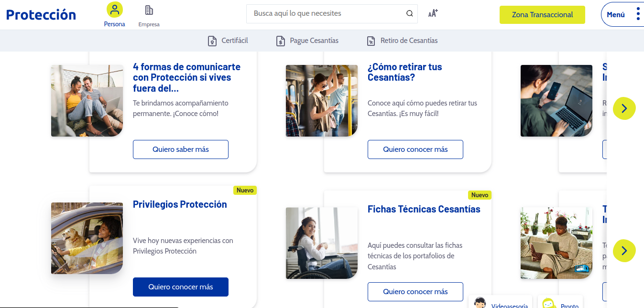Click Quiero conocer más under Fichas Técnicas Cesantías
The width and height of the screenshot is (644, 308).
[x=415, y=291]
